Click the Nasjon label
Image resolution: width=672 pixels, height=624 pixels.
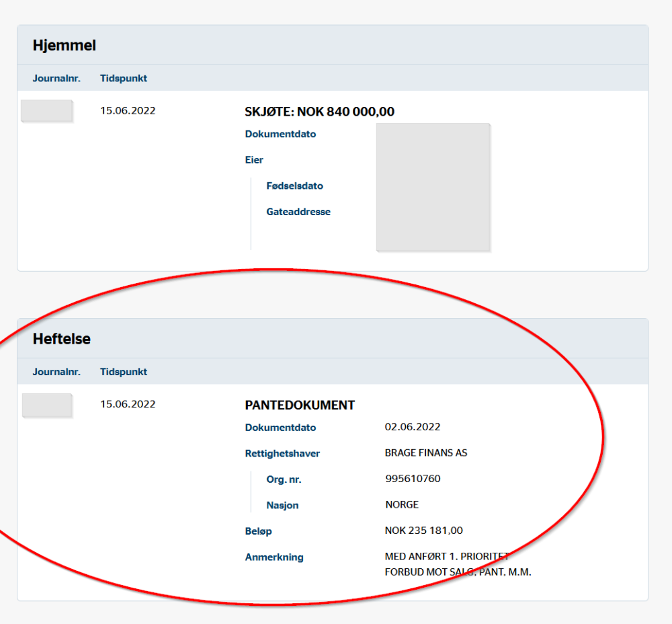coord(282,505)
